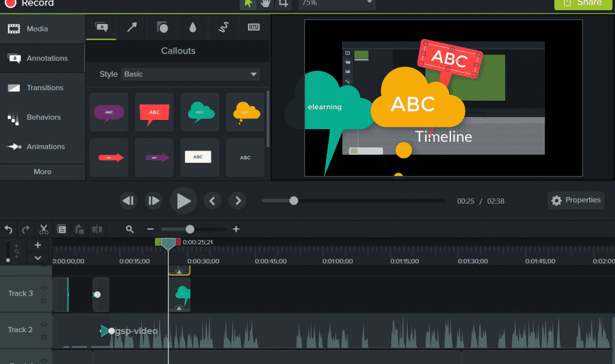Select the Blur and highlight annotation tab
The image size is (615, 364).
[x=193, y=27]
